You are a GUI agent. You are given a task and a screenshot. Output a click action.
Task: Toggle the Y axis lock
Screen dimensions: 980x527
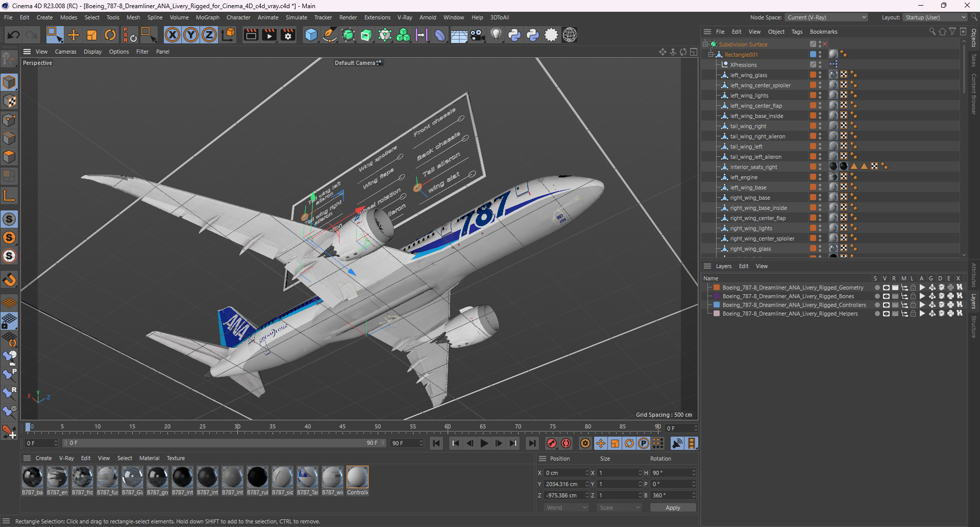[x=191, y=35]
